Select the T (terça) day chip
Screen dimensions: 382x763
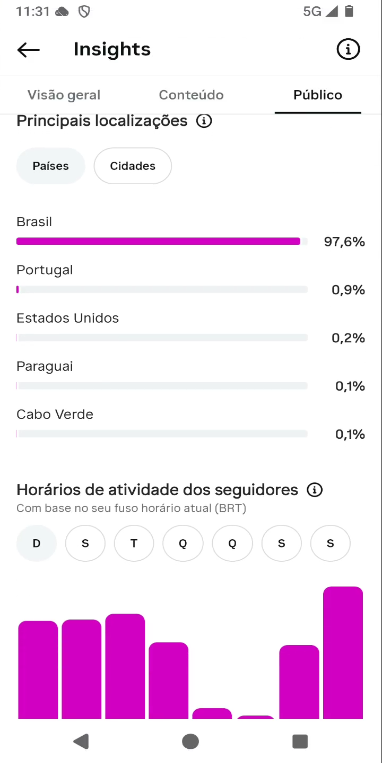[134, 544]
